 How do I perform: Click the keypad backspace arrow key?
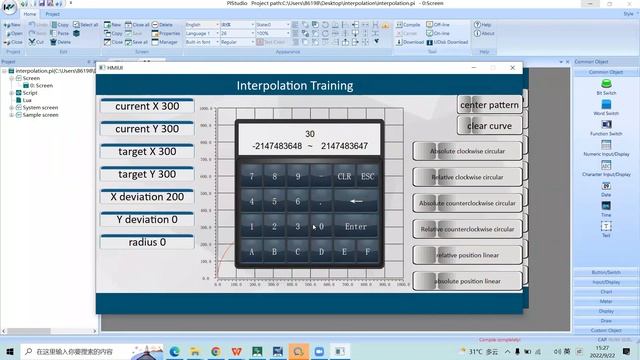[x=356, y=201]
